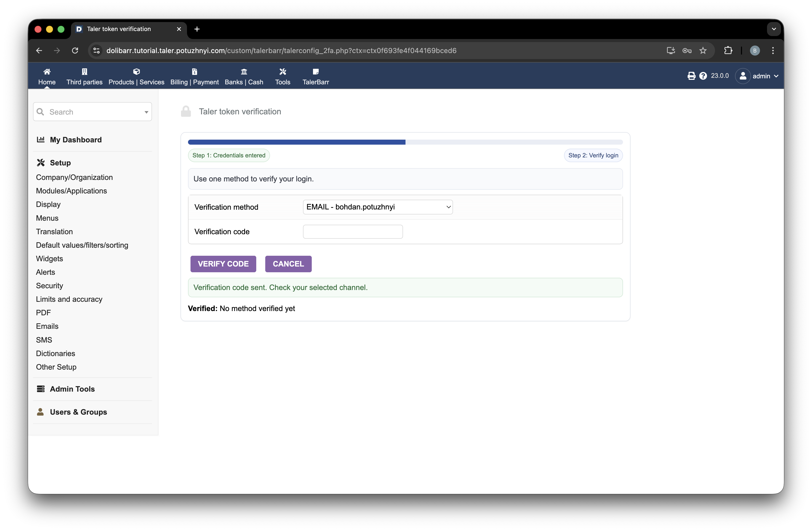Focus the Verification code input field
The width and height of the screenshot is (812, 531).
tap(352, 231)
